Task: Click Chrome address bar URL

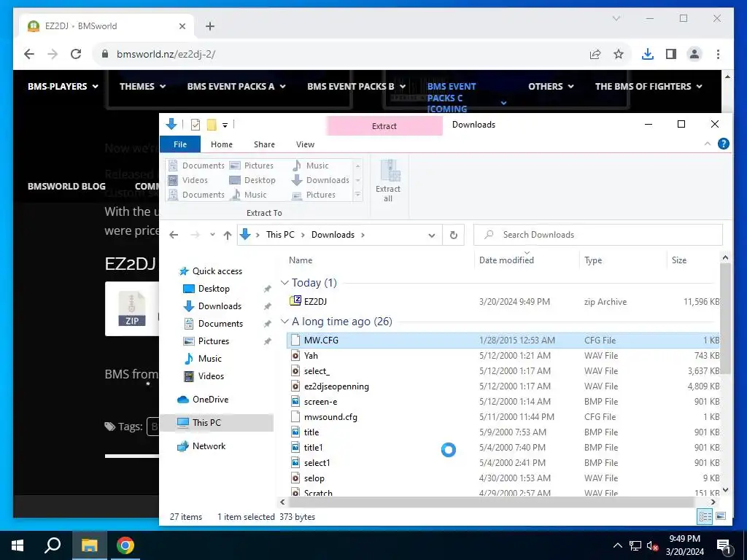Action: coord(166,54)
